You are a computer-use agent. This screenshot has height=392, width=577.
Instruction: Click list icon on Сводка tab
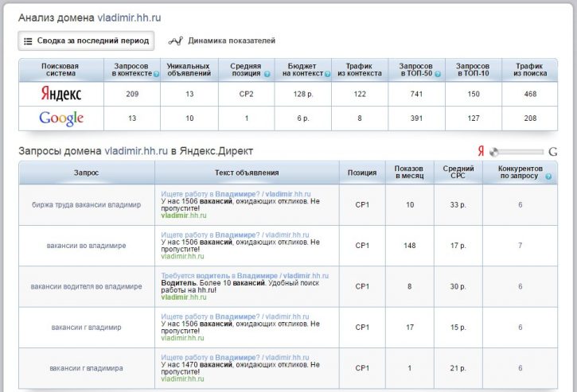tap(28, 41)
